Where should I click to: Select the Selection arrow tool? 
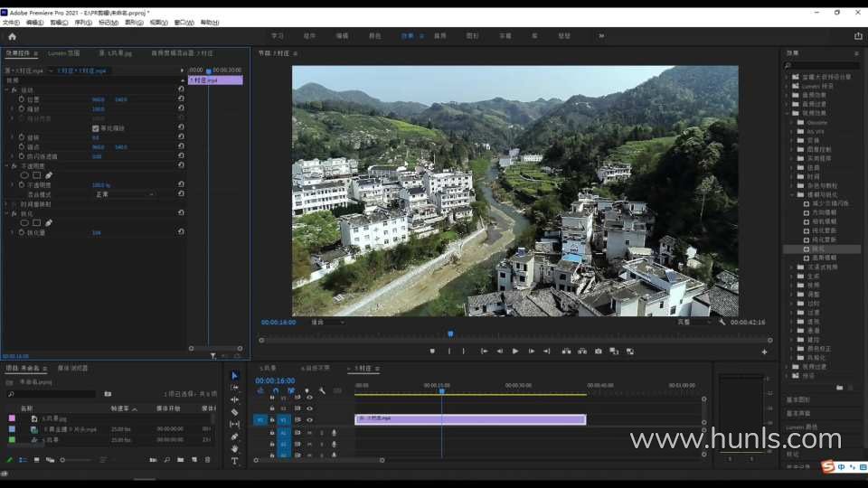point(235,376)
